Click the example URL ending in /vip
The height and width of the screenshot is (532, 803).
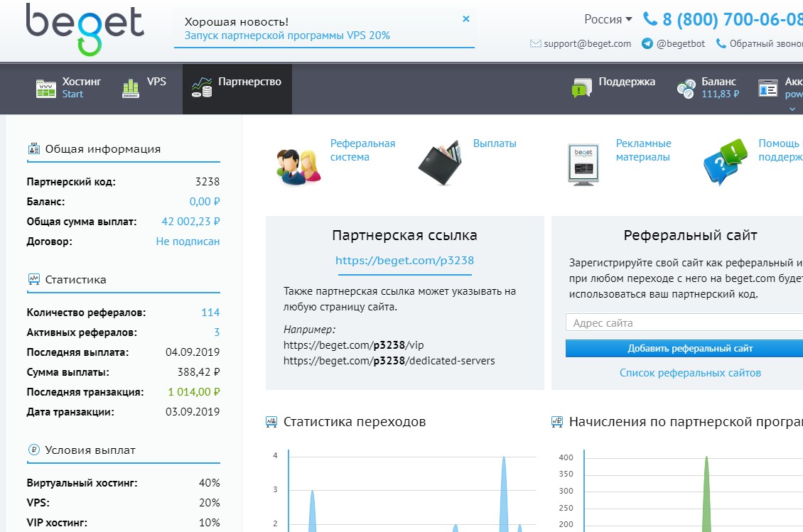pos(354,345)
